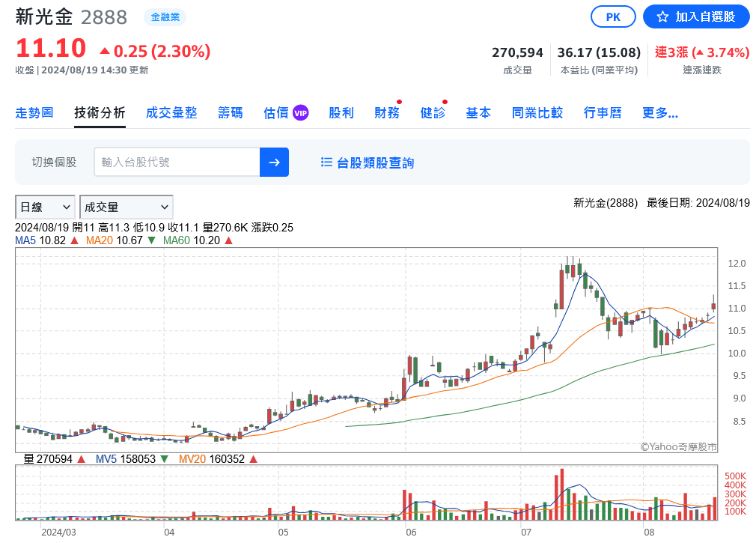Screen dimensions: 756x543
Task: Click the 最後日期: 2024/08/19 label
Action: [x=698, y=203]
